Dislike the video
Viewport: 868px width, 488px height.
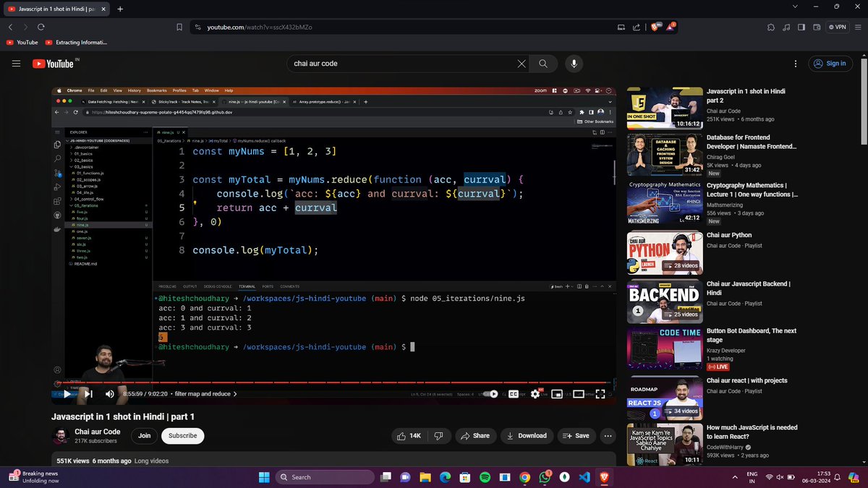(x=438, y=436)
